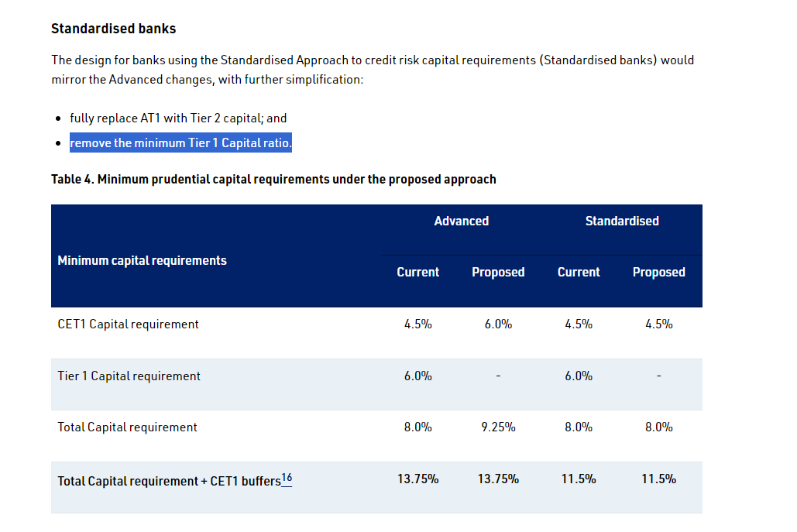Select the 'CET1 Capital requirement' row label

pos(128,324)
